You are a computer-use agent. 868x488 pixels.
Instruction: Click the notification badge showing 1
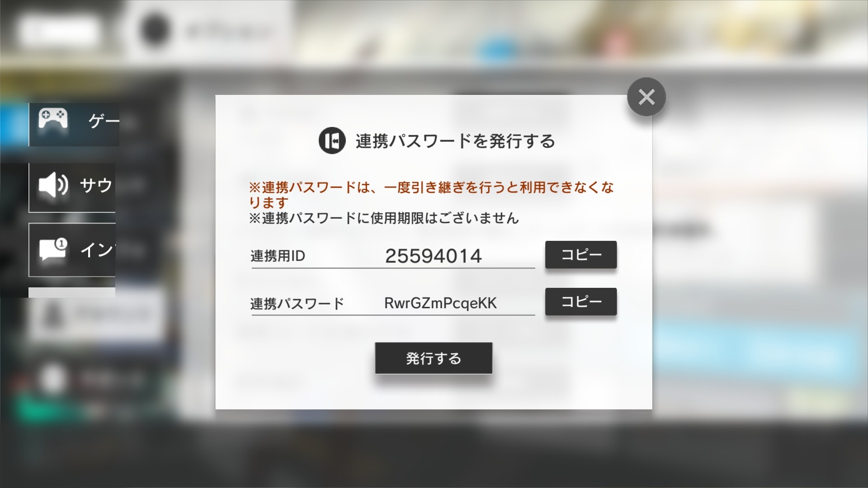pos(61,244)
